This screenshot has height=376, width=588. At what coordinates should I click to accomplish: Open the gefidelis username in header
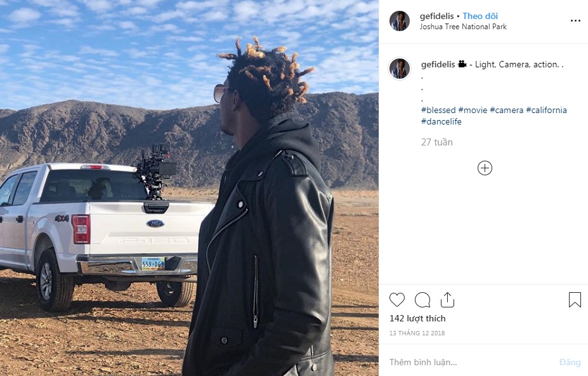(437, 16)
